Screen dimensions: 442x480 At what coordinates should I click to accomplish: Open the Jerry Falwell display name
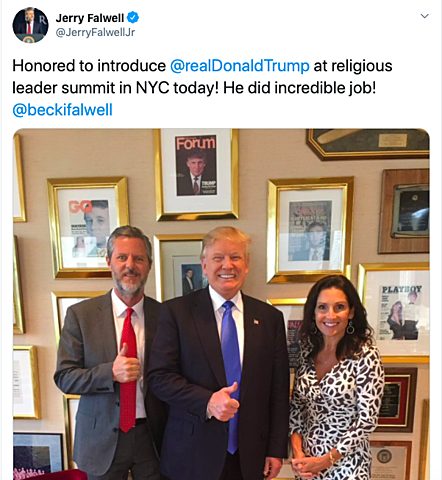pos(90,18)
